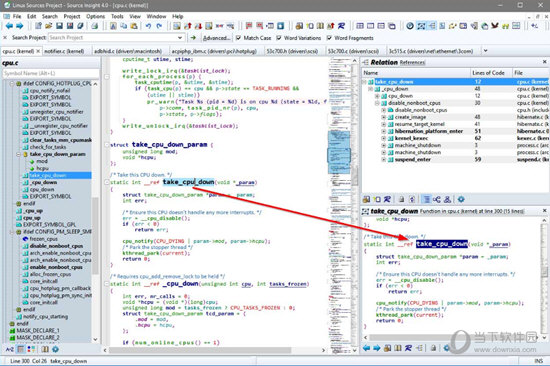Open the folder icon in toolbar
Viewport: 550px width, 366px height.
pyautogui.click(x=49, y=26)
